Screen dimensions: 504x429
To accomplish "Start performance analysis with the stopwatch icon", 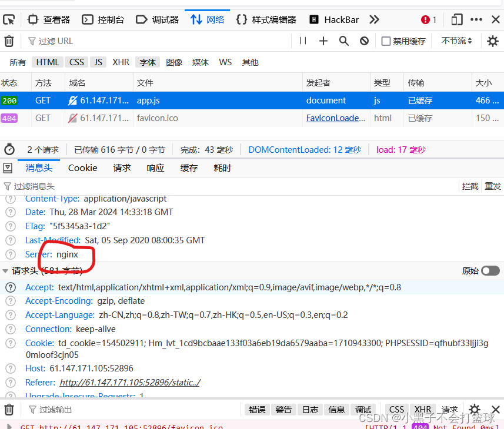I will [9, 149].
